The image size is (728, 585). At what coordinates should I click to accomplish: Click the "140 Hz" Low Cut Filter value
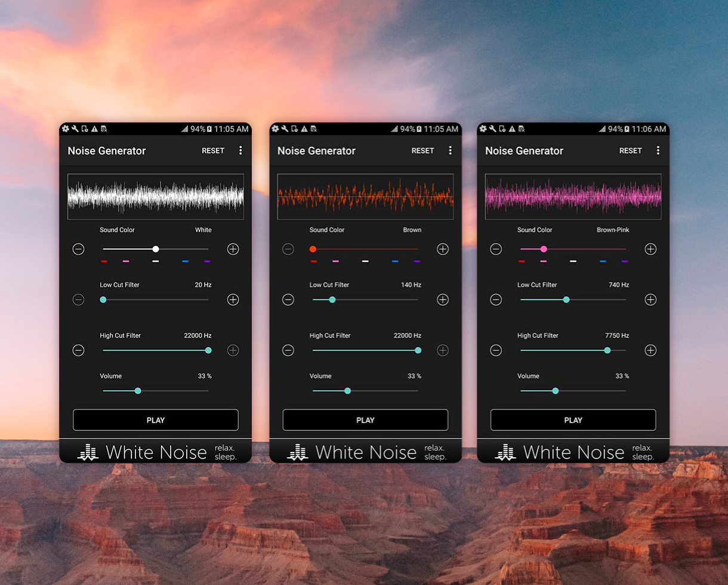pos(411,285)
